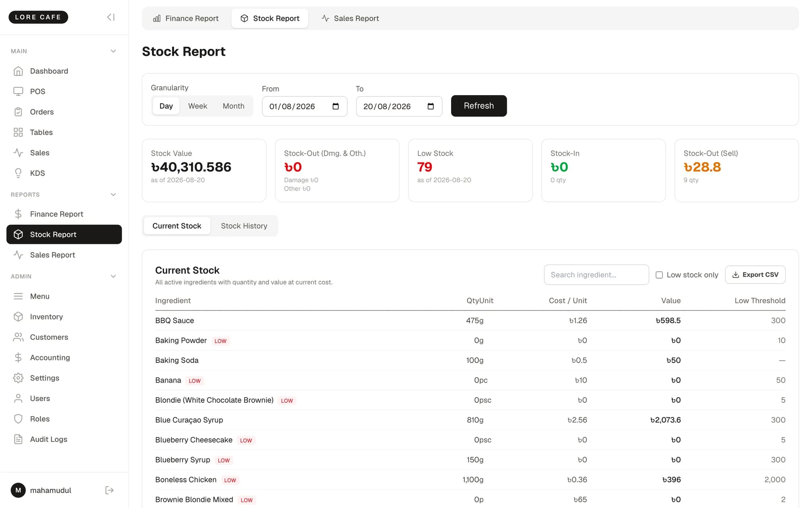The height and width of the screenshot is (508, 812).
Task: Open Users person icon
Action: click(18, 399)
